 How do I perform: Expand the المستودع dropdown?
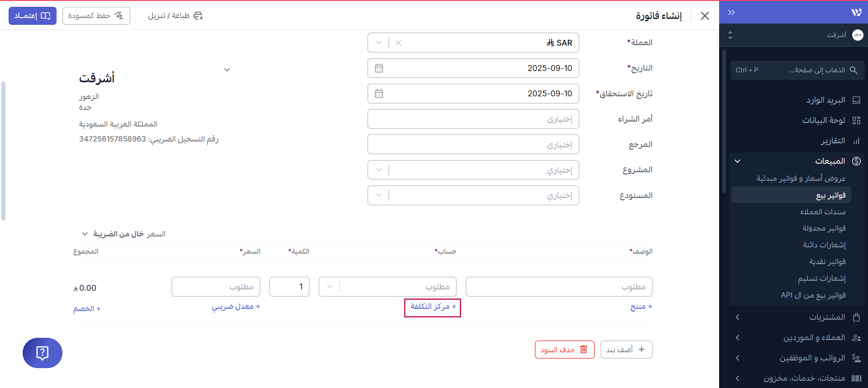[x=379, y=195]
